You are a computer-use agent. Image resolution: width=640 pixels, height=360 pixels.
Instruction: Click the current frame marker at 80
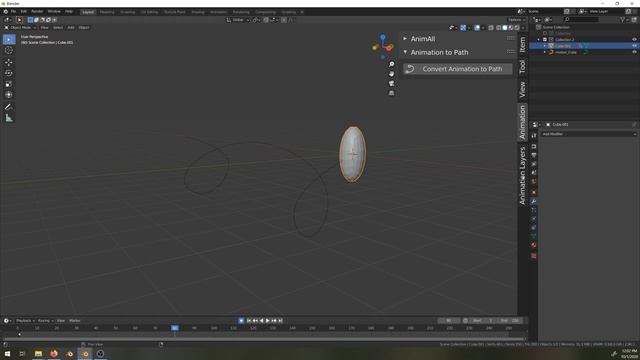click(x=175, y=328)
